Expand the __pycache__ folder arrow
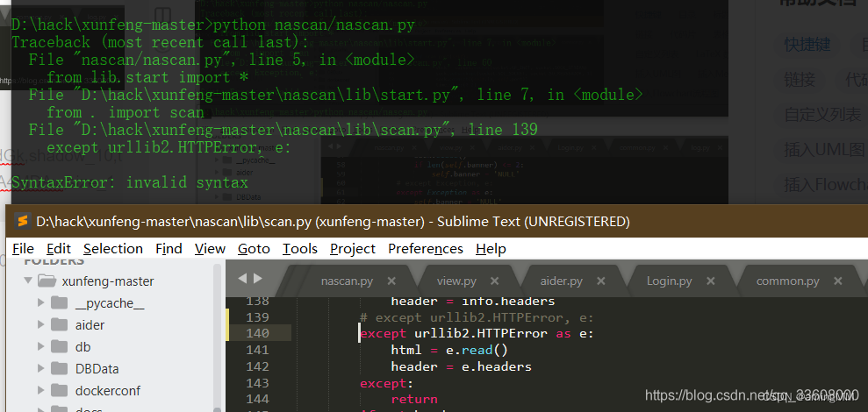Viewport: 868px width, 412px height. click(41, 303)
